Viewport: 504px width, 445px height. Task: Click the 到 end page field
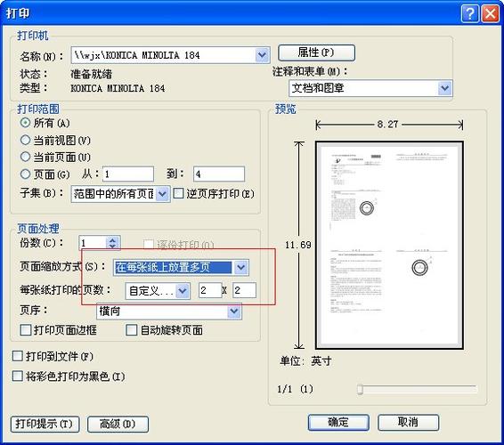[x=219, y=174]
